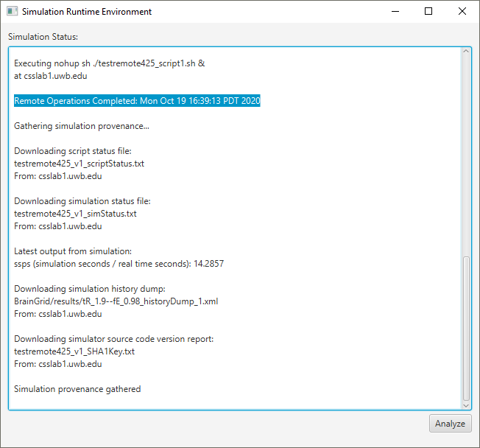Click the app icon in the title bar
The image size is (480, 448).
[x=12, y=11]
